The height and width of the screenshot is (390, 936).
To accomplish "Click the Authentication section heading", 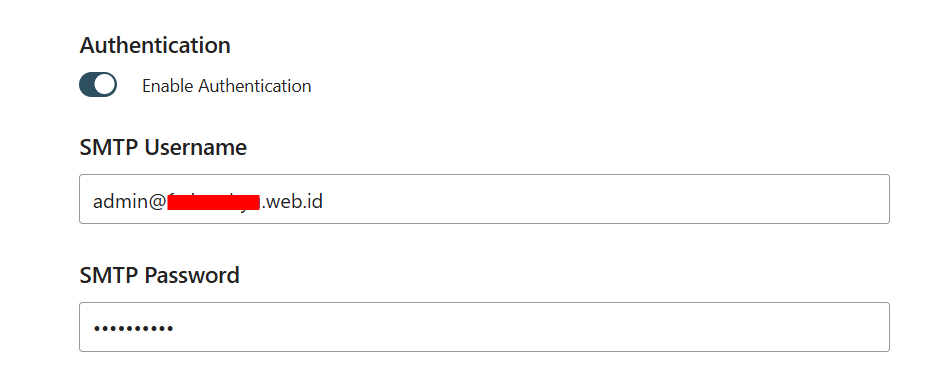I will [x=155, y=45].
